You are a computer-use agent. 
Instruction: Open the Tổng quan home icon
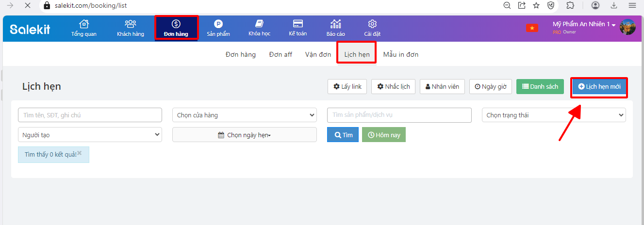tap(84, 24)
